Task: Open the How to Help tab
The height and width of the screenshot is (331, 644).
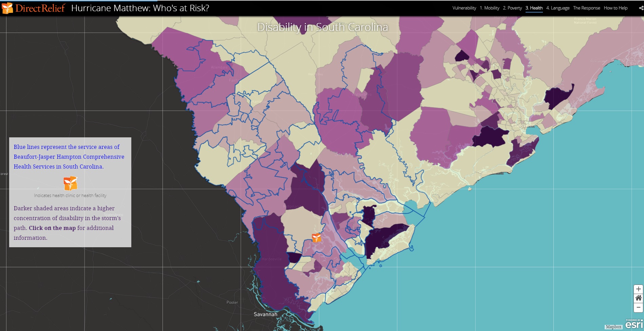Action: 615,8
